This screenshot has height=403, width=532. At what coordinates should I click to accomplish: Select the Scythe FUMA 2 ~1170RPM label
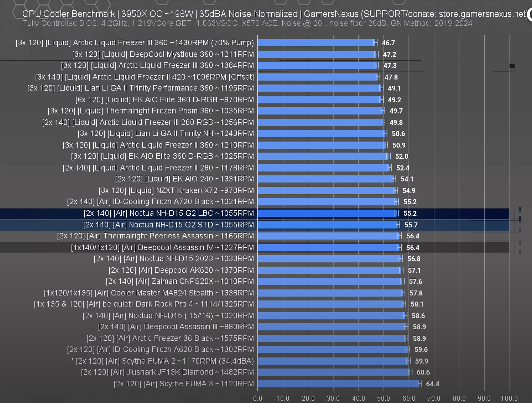(162, 361)
